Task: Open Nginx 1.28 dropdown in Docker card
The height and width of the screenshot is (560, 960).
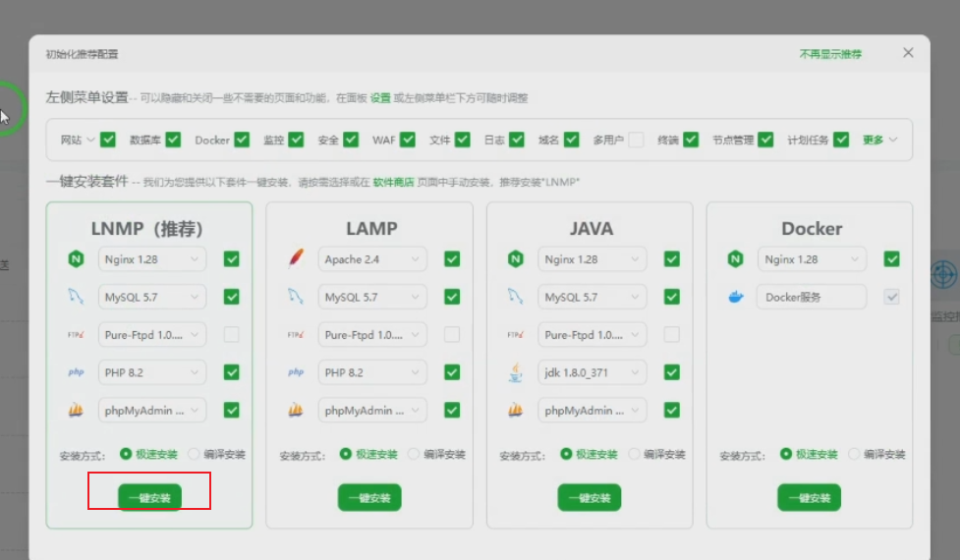Action: (x=812, y=259)
